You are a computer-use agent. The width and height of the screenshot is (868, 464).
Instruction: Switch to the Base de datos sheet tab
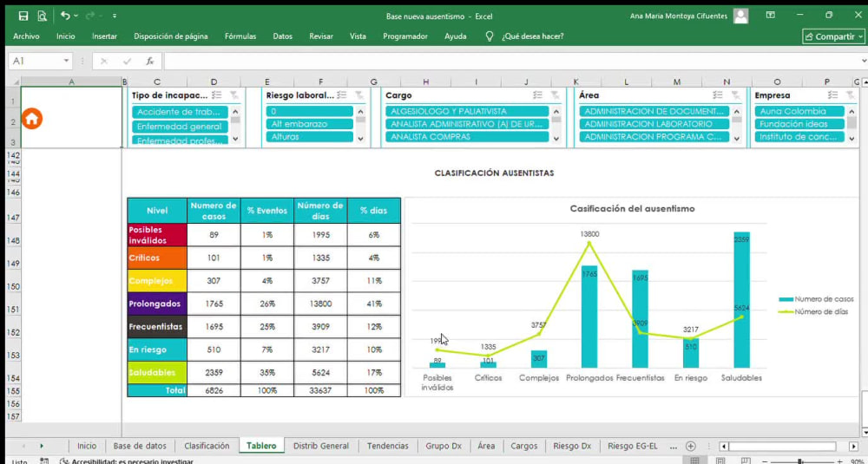140,446
